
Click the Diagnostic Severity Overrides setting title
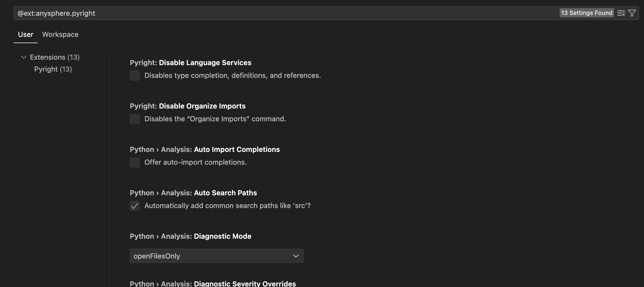(x=213, y=283)
